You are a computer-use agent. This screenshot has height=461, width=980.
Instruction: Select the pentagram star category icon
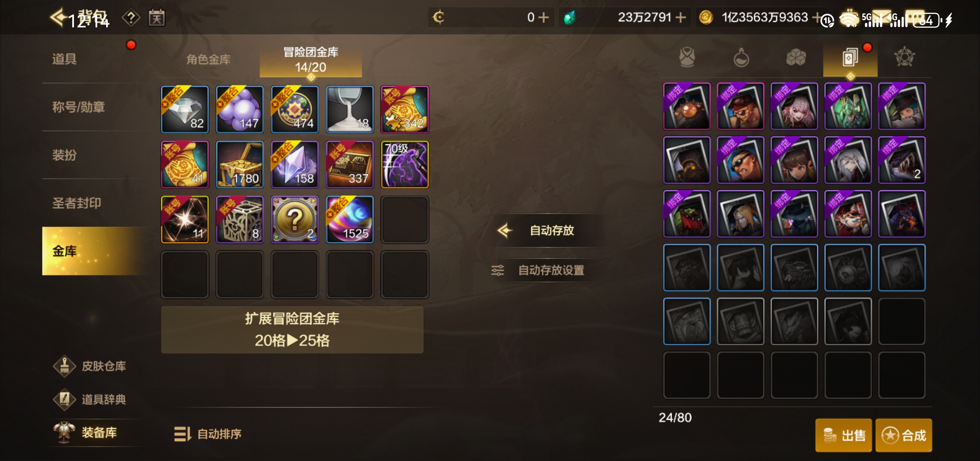904,57
